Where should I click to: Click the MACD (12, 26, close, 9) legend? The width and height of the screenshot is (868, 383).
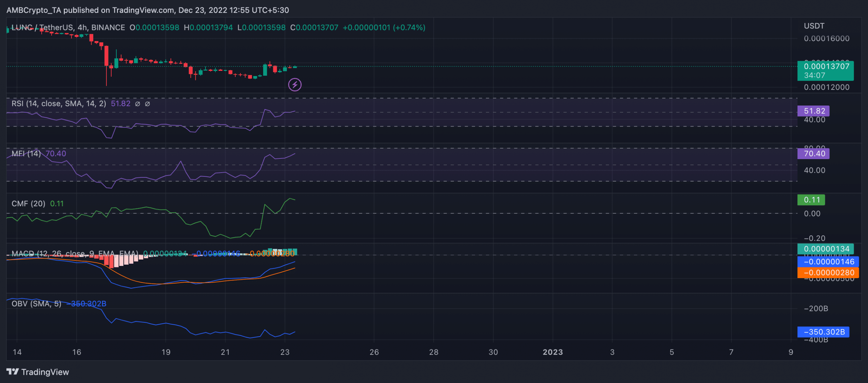pyautogui.click(x=75, y=253)
